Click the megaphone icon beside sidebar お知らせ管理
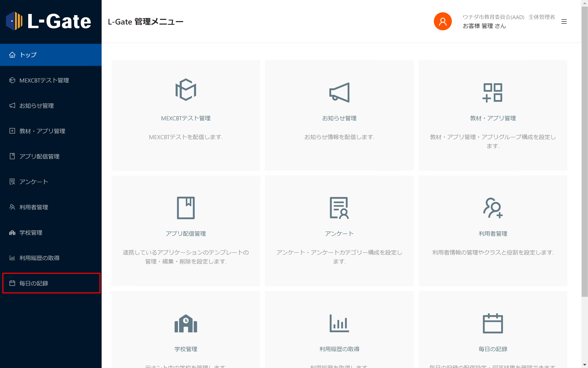This screenshot has height=368, width=588. pos(12,105)
